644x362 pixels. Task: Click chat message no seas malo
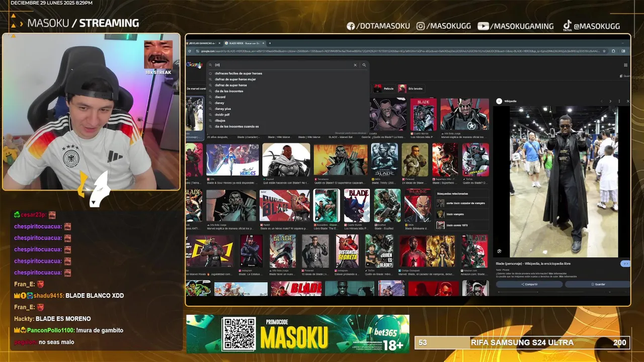pos(56,342)
